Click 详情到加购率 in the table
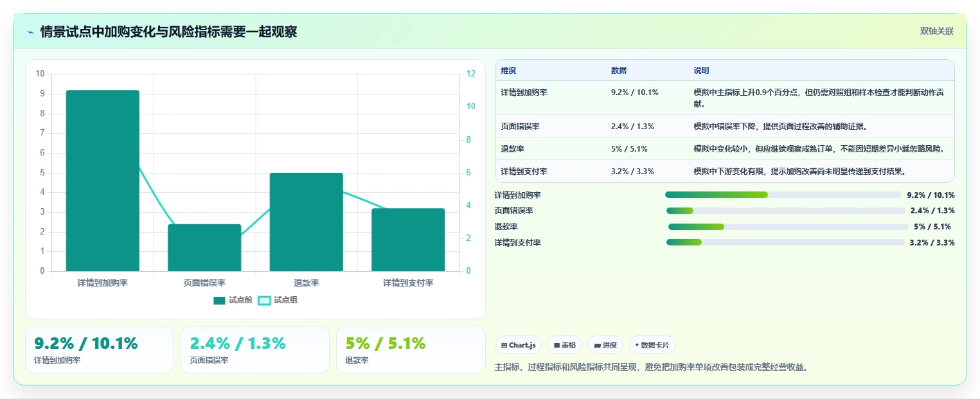The width and height of the screenshot is (980, 399). click(x=524, y=93)
